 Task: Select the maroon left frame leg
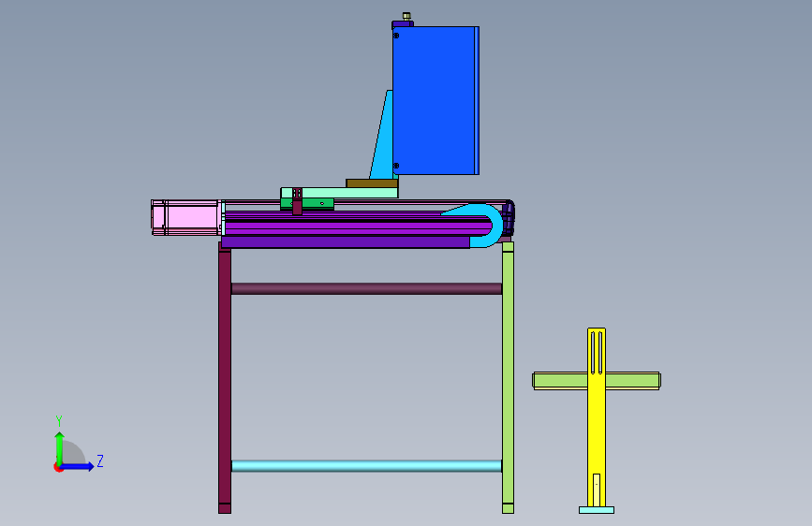[x=225, y=378]
